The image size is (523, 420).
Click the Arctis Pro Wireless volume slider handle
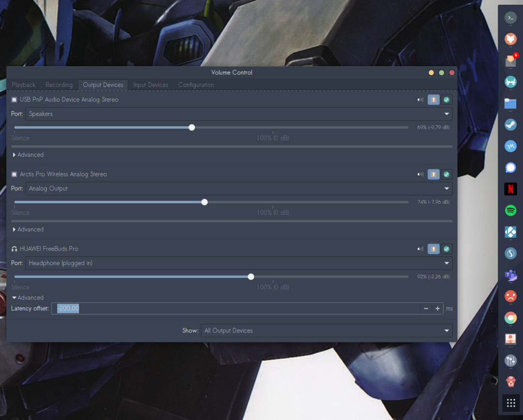point(204,202)
